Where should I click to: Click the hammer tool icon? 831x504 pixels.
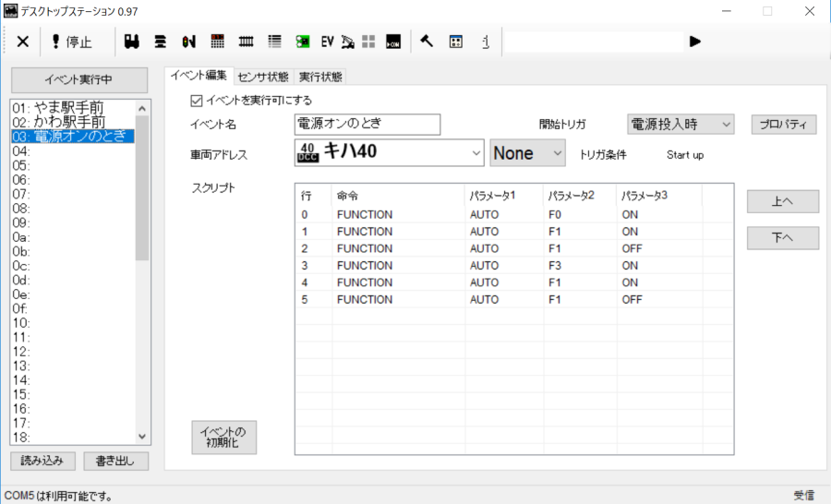427,42
